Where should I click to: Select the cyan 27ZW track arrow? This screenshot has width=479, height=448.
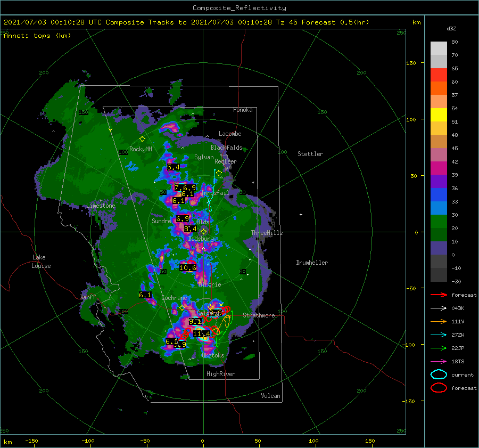pyautogui.click(x=439, y=335)
